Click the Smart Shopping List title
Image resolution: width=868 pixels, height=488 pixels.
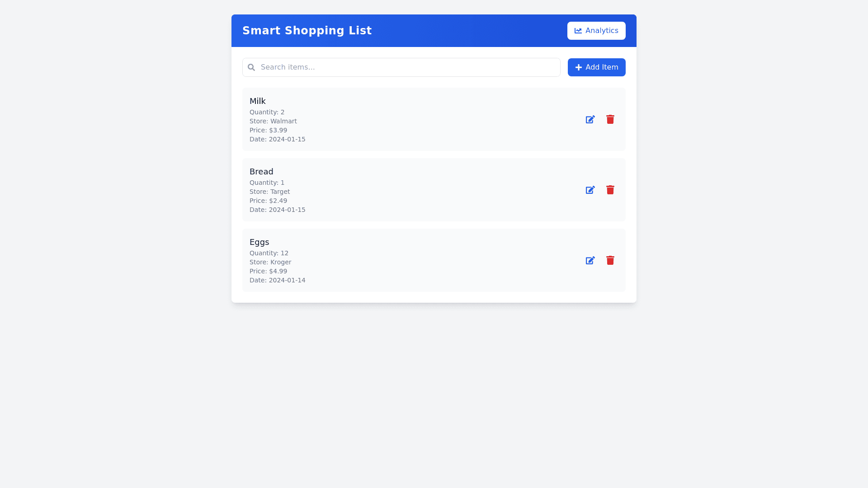click(x=307, y=31)
